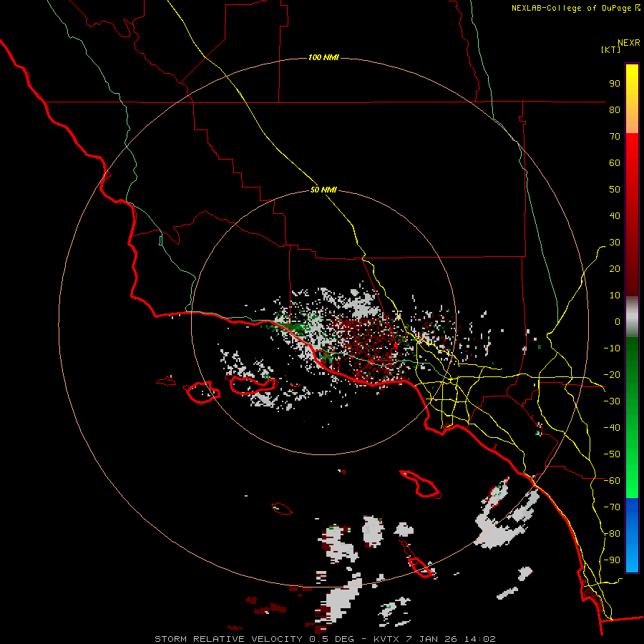Click the -30 scale value
Image resolution: width=644 pixels, height=644 pixels.
click(612, 401)
